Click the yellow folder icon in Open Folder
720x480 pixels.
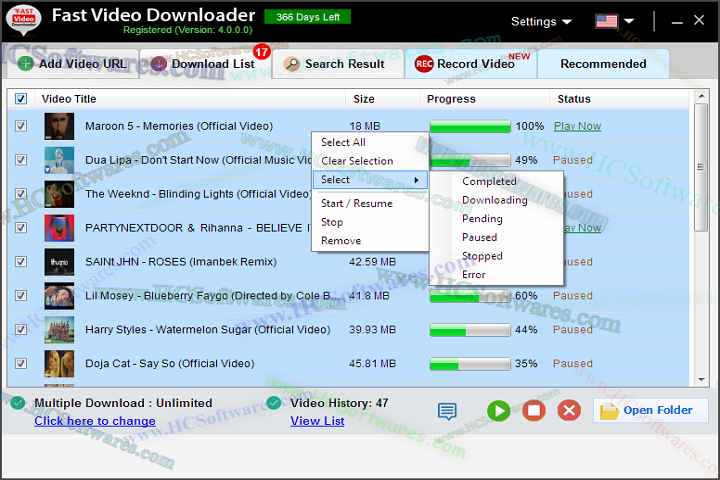click(x=609, y=411)
